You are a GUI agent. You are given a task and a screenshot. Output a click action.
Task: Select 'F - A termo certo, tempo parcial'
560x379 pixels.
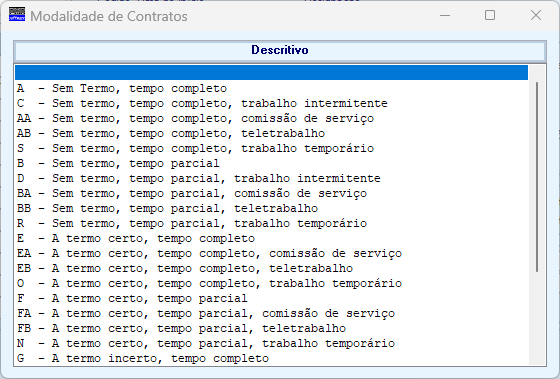[271, 298]
